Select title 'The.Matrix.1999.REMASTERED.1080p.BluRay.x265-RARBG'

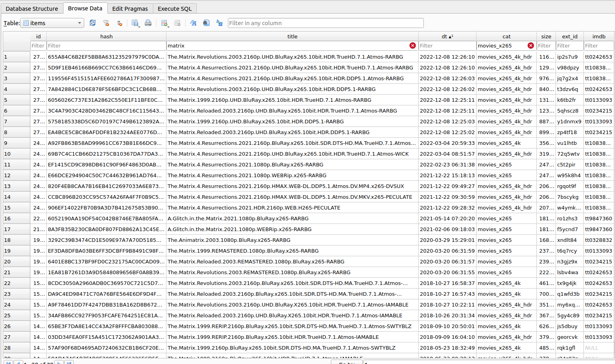click(292, 251)
